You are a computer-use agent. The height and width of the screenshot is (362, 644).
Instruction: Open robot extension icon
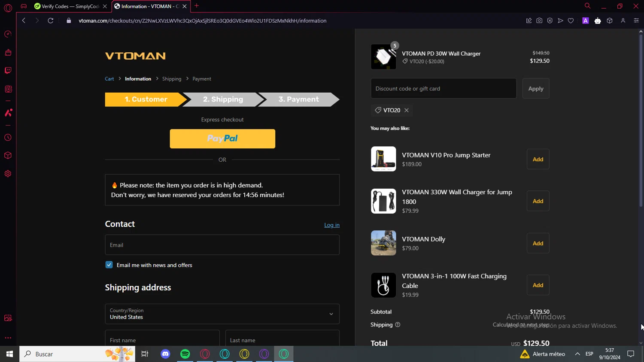pyautogui.click(x=598, y=21)
